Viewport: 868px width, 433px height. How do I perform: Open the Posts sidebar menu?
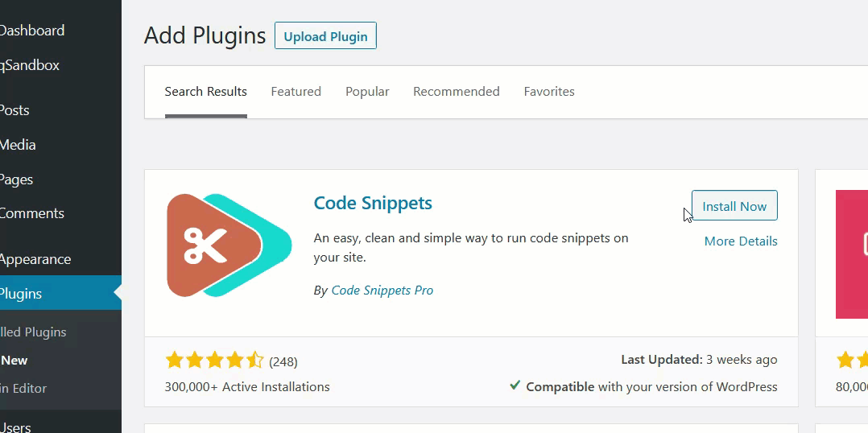(x=15, y=110)
